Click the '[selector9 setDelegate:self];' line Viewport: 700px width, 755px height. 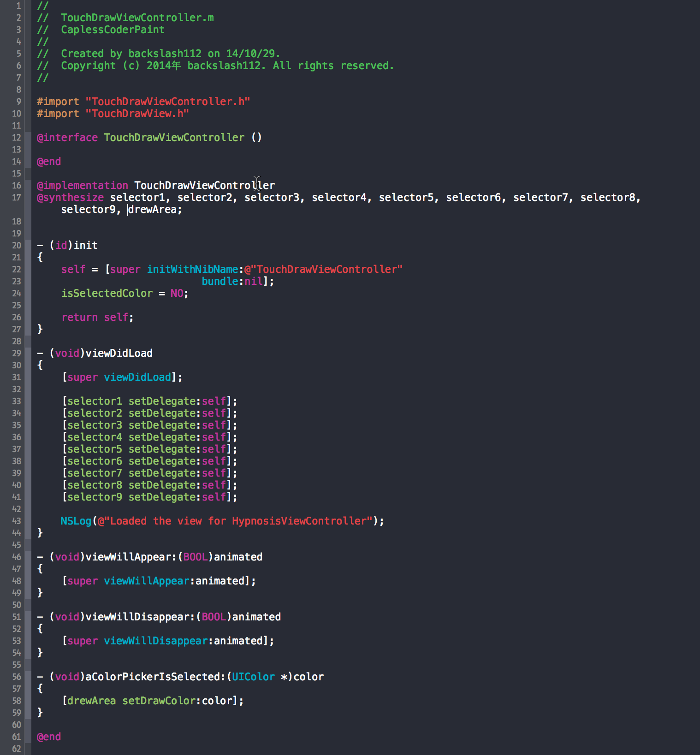149,497
